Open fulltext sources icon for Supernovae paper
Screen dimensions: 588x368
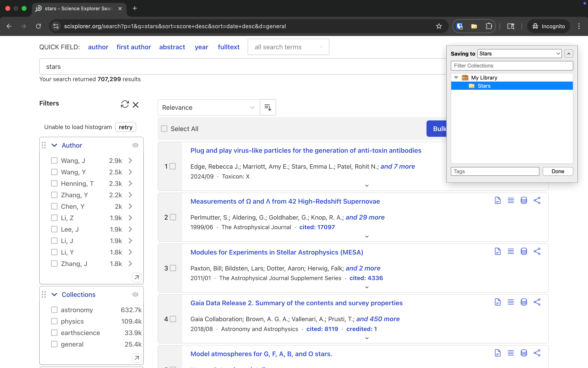[x=498, y=201]
